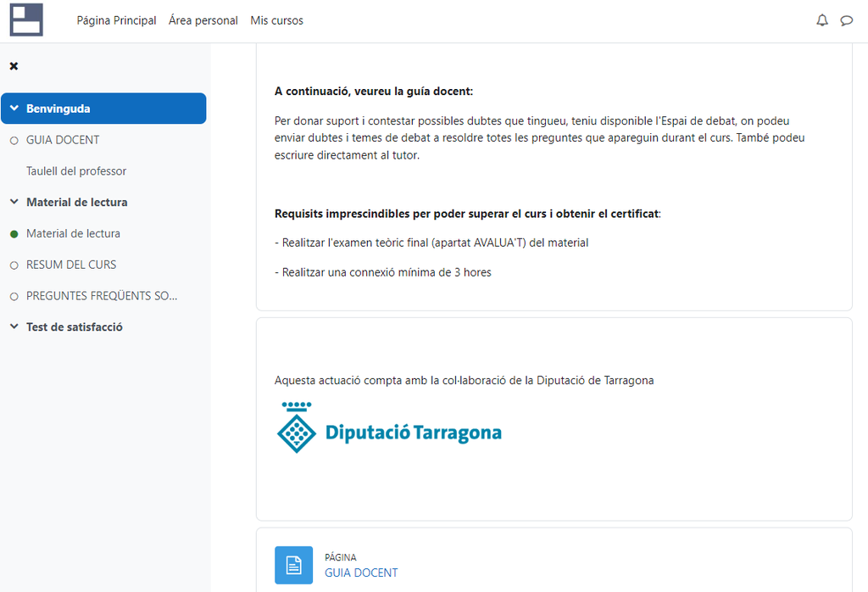Open RESUM DEL CURS in sidebar

(71, 265)
